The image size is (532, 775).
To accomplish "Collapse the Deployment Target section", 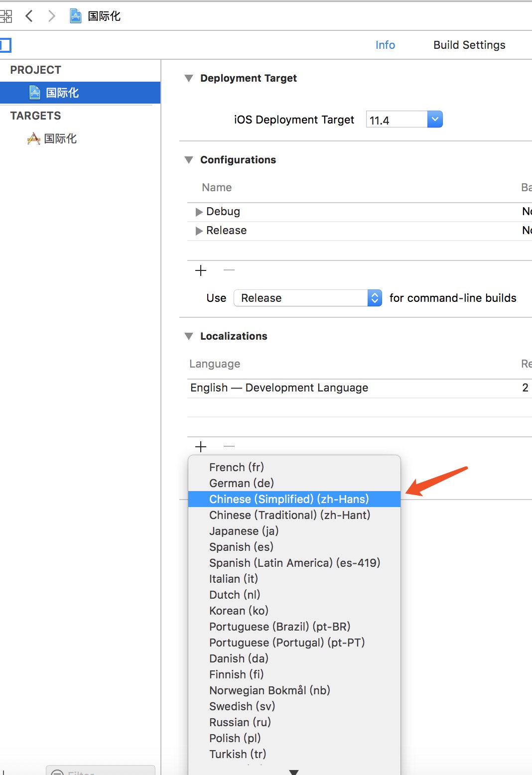I will point(189,78).
